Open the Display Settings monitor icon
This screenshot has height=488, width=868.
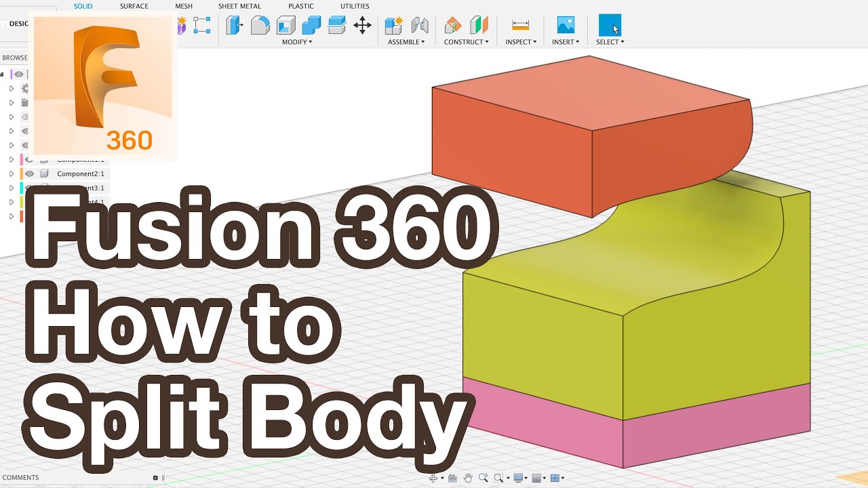(518, 478)
